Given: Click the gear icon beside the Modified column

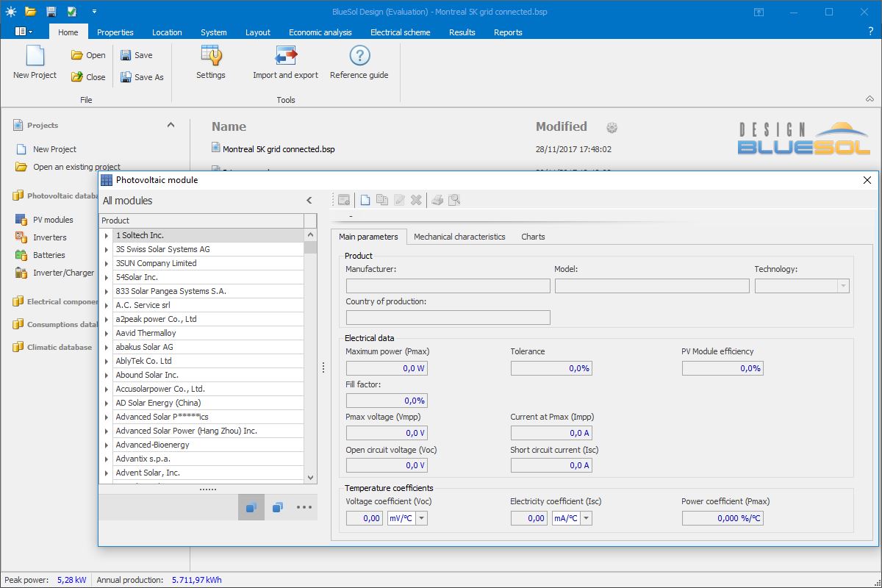Looking at the screenshot, I should (x=612, y=128).
